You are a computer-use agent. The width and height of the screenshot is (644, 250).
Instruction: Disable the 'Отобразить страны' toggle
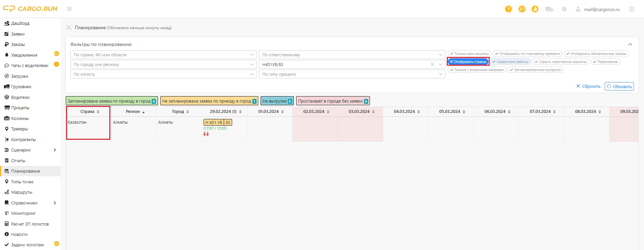(x=468, y=62)
